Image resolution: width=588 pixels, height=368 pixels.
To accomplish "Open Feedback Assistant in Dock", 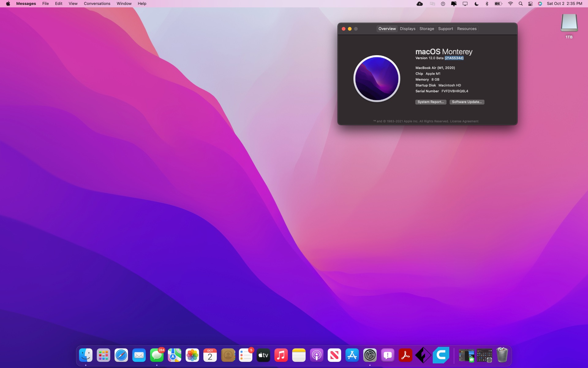I will pos(388,355).
